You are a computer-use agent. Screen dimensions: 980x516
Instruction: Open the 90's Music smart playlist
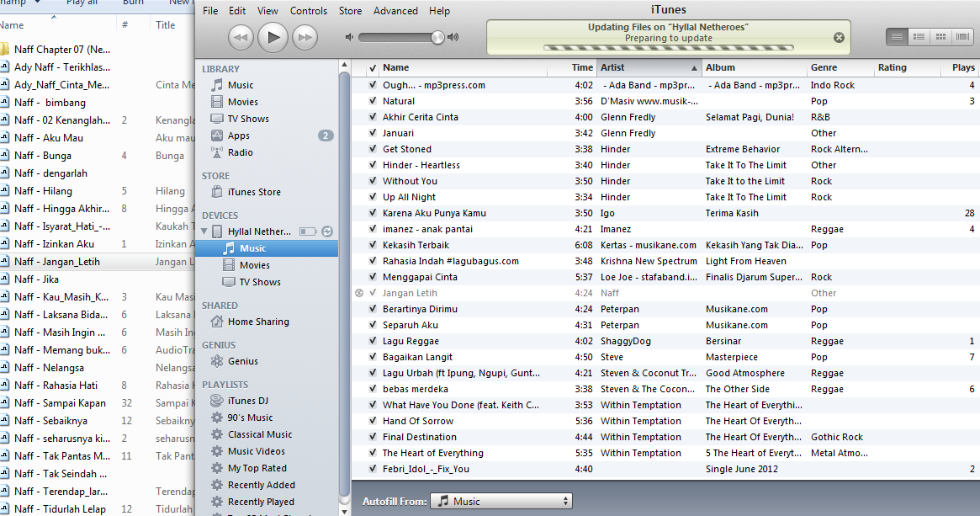coord(249,418)
